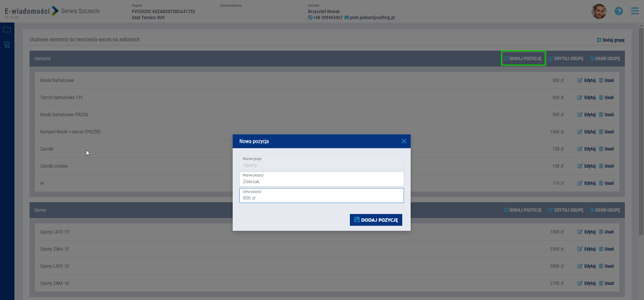Click the vertical page scrollbar
This screenshot has width=644, height=300.
641,134
